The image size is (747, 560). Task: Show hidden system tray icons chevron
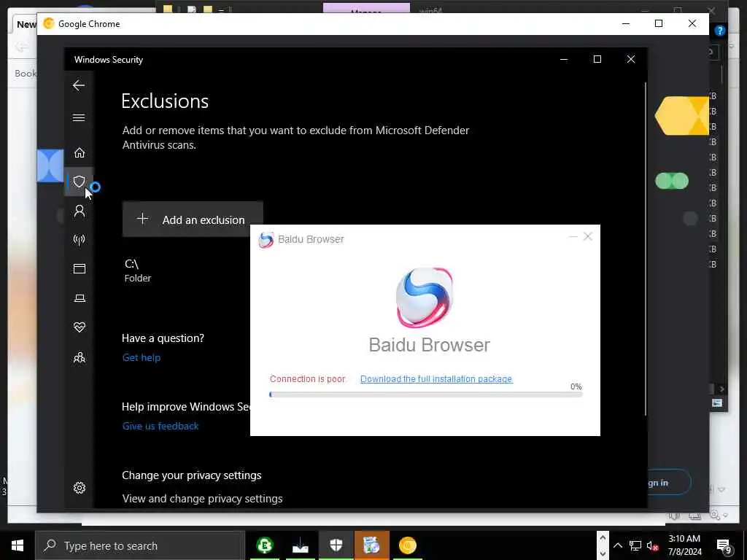coord(617,545)
